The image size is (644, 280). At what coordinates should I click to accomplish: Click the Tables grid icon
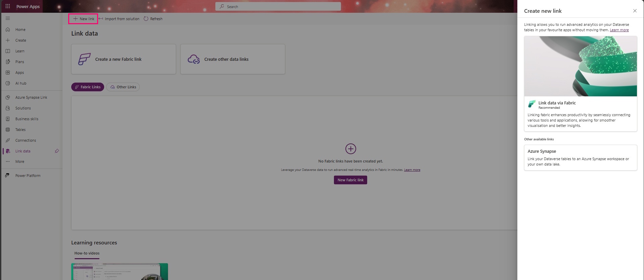pyautogui.click(x=8, y=130)
